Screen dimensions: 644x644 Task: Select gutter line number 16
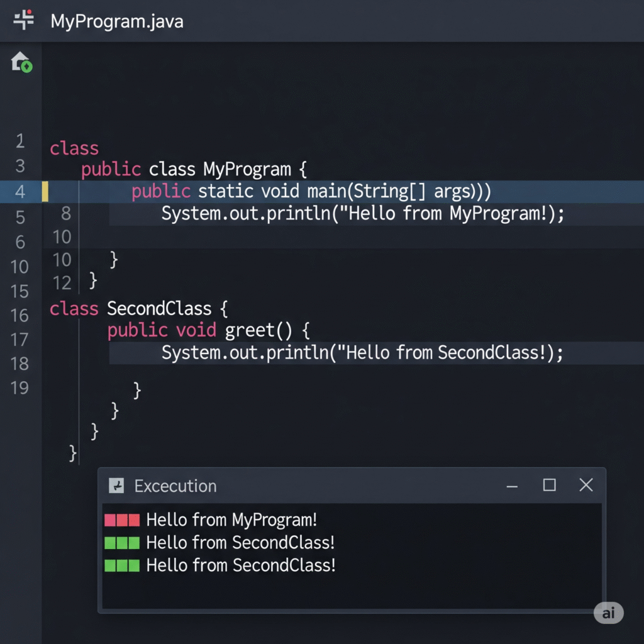point(19,316)
